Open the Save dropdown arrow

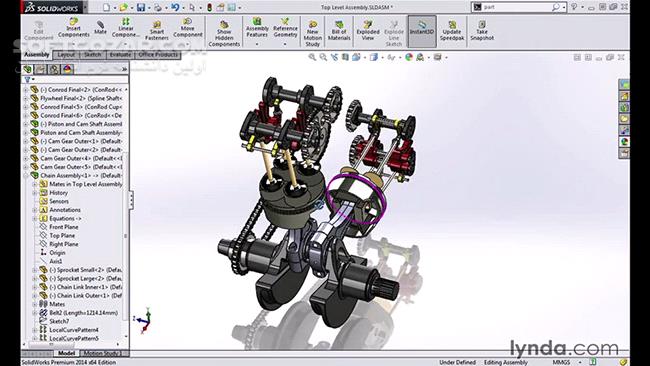pos(149,7)
